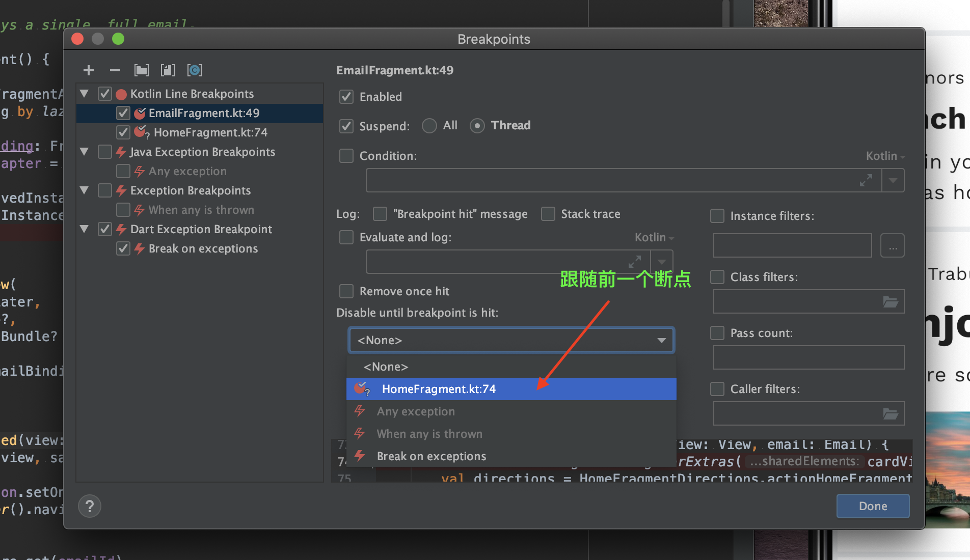970x560 pixels.
Task: Toggle Suspend checkbox
Action: [346, 126]
